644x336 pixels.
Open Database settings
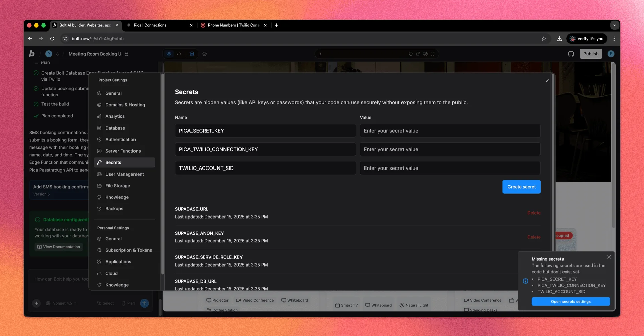124,128
